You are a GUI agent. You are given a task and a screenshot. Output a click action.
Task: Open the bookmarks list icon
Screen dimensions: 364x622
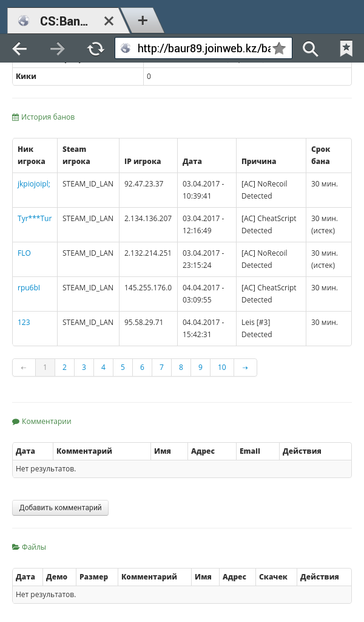(x=346, y=49)
